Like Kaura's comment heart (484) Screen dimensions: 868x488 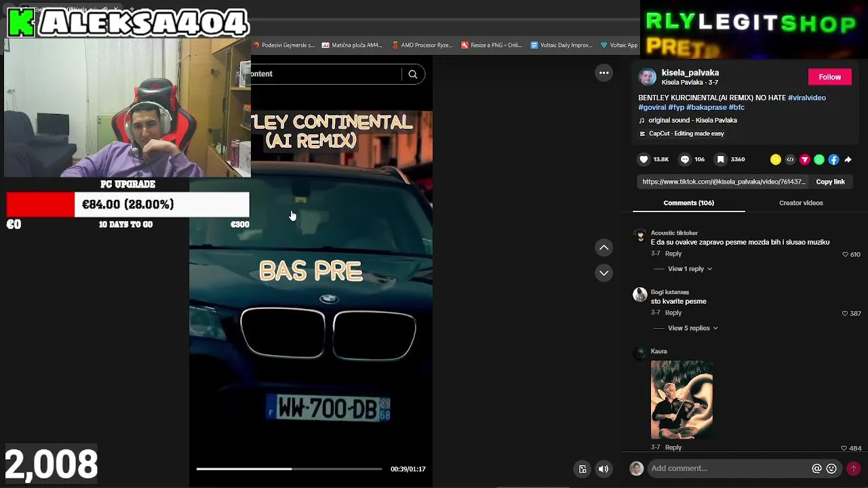[844, 448]
